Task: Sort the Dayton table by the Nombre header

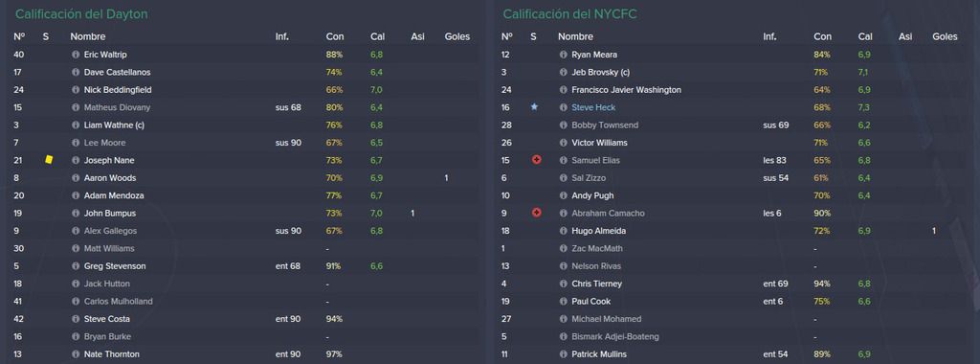Action: [x=87, y=37]
